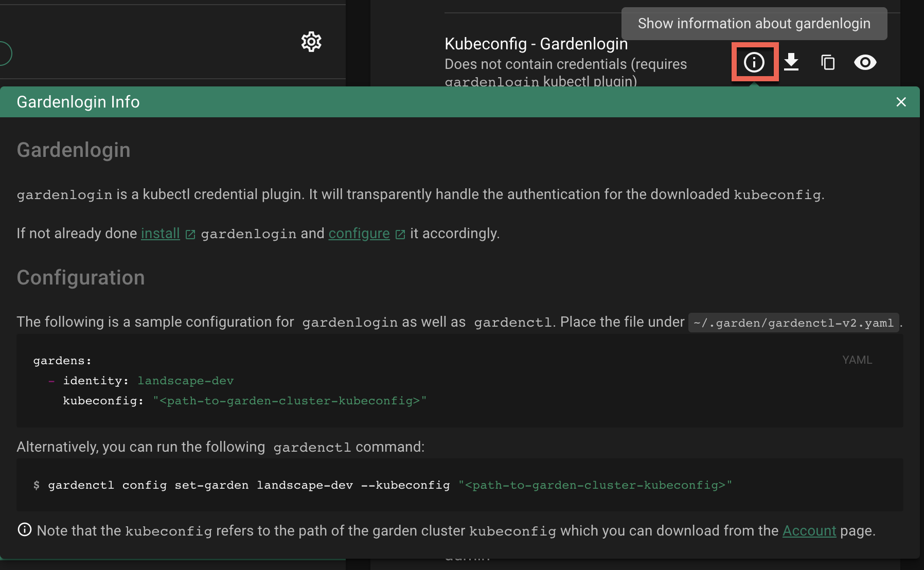Close the Gardenlogin Info dialog
Viewport: 924px width, 570px height.
pyautogui.click(x=901, y=102)
